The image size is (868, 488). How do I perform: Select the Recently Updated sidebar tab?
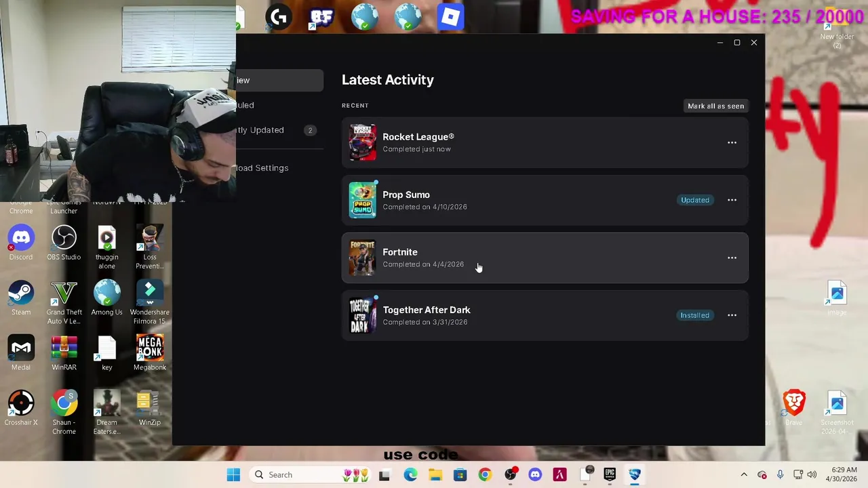coord(279,130)
